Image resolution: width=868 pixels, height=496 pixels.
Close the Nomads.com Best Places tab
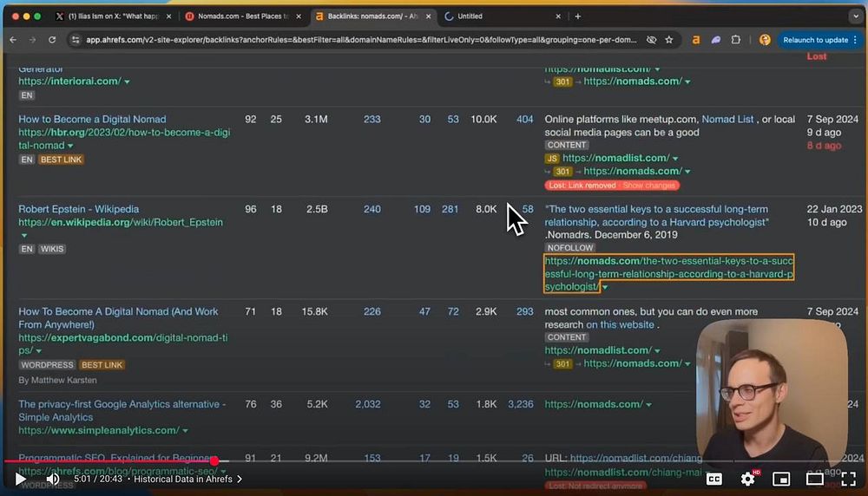[x=299, y=16]
